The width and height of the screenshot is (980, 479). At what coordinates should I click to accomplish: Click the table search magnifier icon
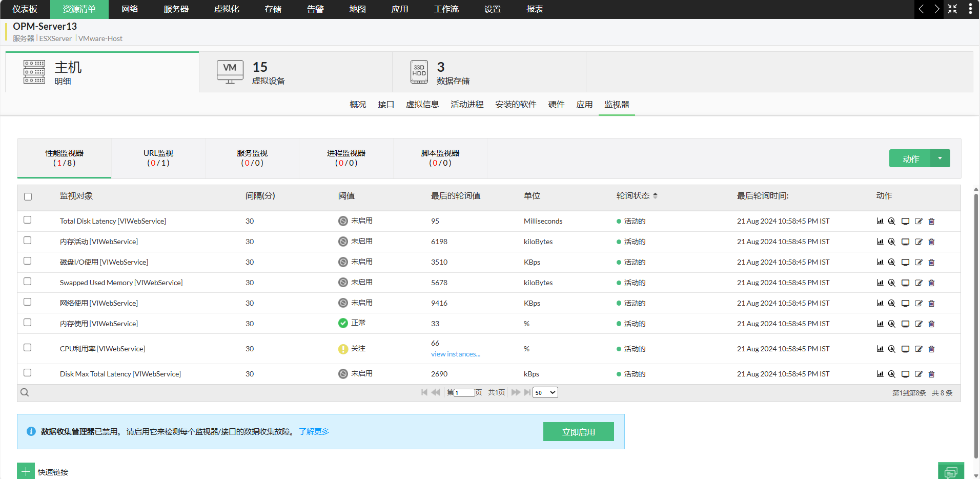coord(25,393)
